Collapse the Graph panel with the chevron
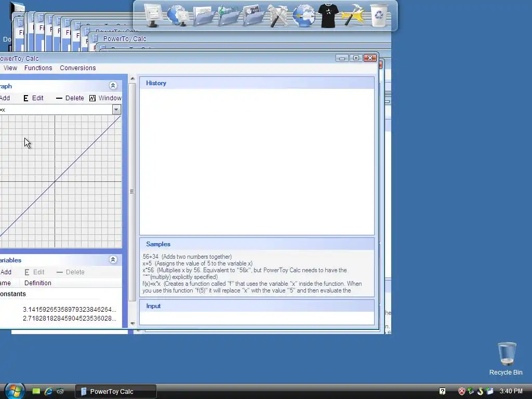The width and height of the screenshot is (532, 399). coord(113,86)
